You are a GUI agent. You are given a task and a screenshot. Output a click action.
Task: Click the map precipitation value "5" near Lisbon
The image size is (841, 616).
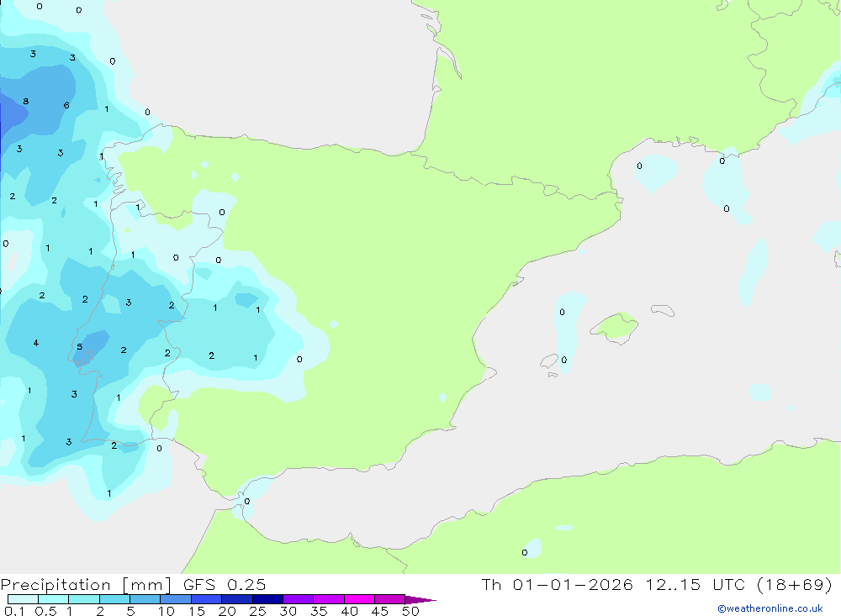point(79,346)
